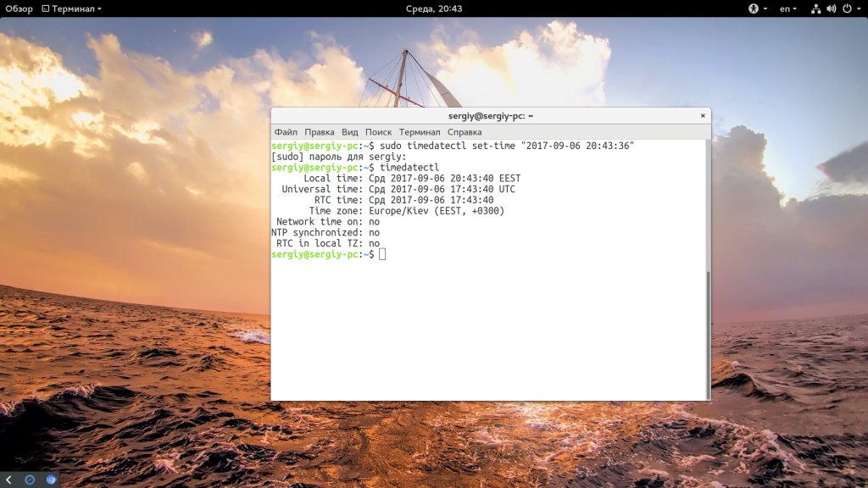Click the power icon in top bar
The image size is (868, 488).
846,8
